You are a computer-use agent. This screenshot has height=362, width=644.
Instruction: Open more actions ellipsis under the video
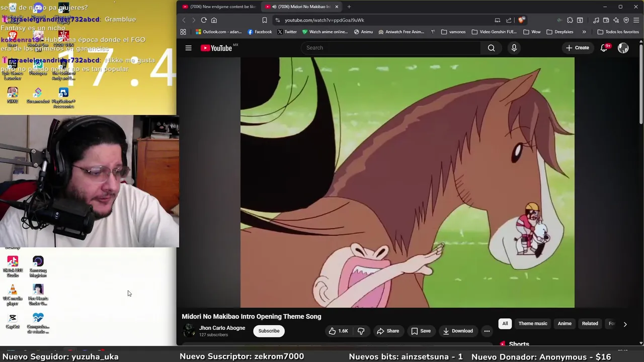tap(487, 331)
